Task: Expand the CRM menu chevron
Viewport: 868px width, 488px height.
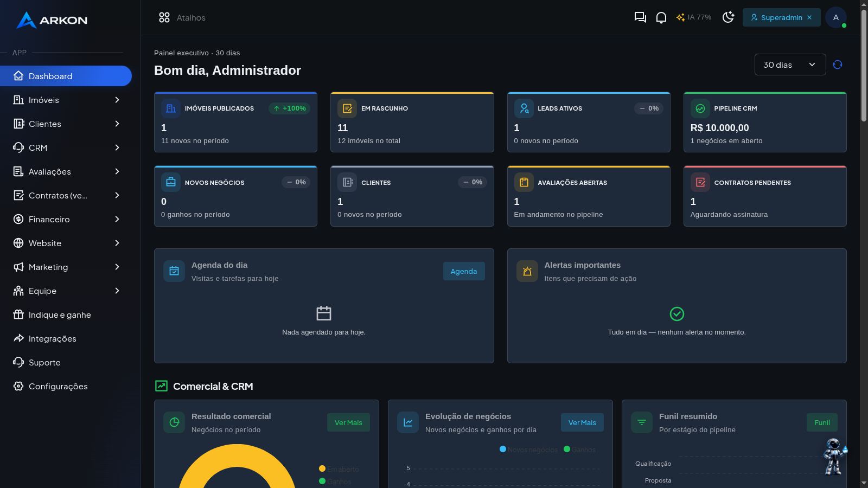Action: 117,147
